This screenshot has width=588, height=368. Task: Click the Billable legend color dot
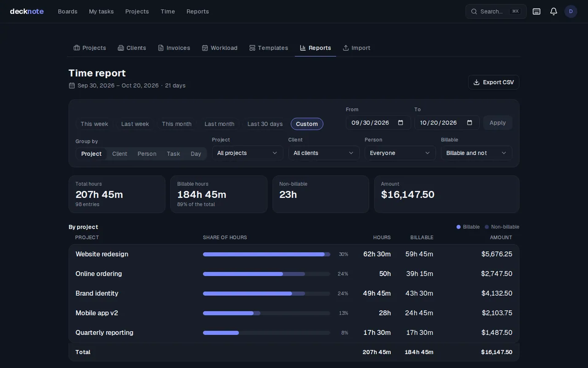click(458, 227)
